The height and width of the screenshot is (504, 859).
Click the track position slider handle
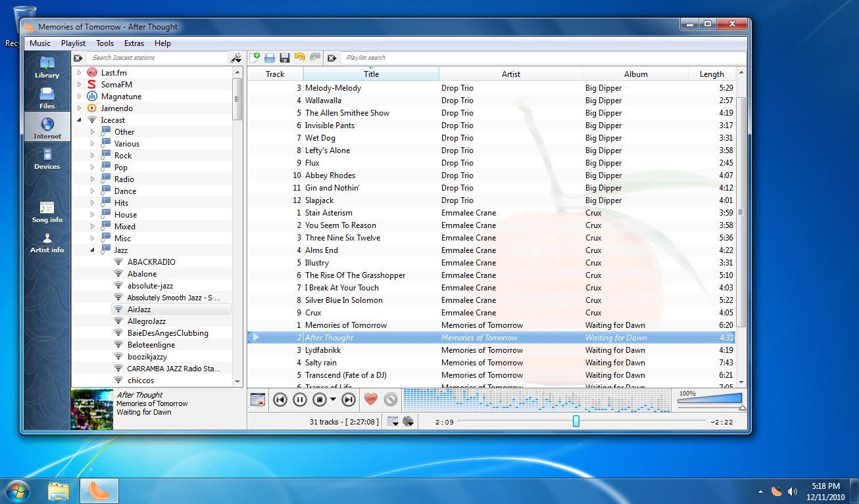coord(576,421)
